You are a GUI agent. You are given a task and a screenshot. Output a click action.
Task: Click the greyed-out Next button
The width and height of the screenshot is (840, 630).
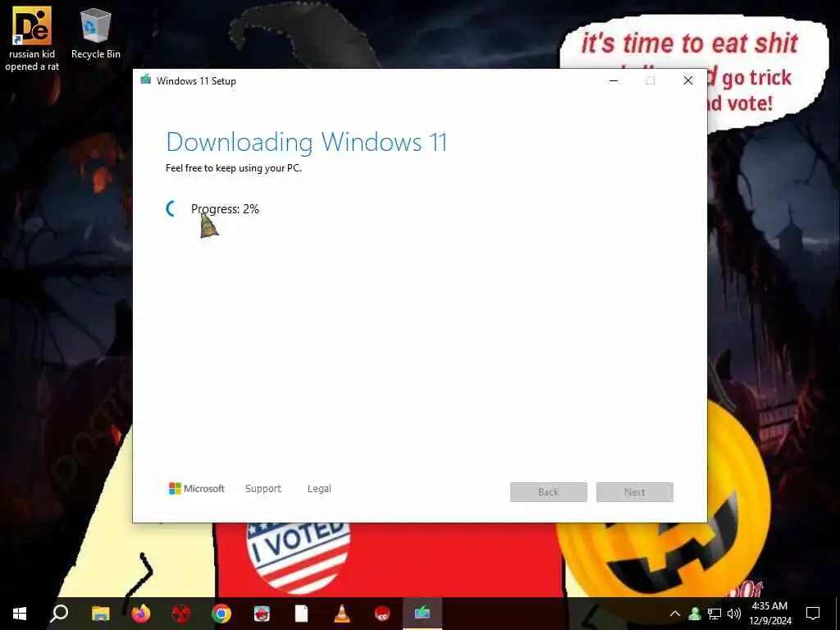click(x=635, y=492)
